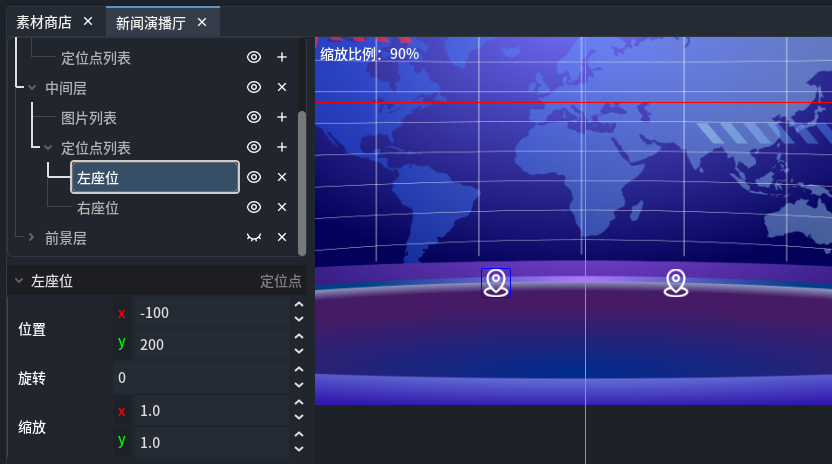Image resolution: width=832 pixels, height=464 pixels.
Task: Delete the 前景层 layer
Action: [x=282, y=237]
